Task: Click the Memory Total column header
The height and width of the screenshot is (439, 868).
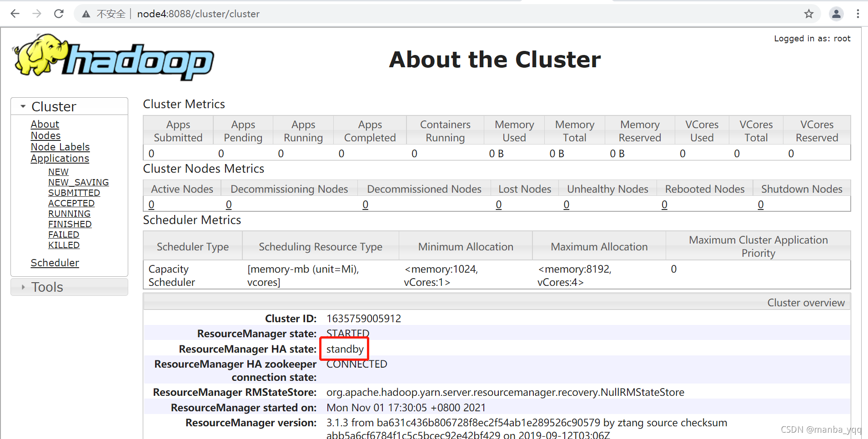Action: pyautogui.click(x=575, y=131)
